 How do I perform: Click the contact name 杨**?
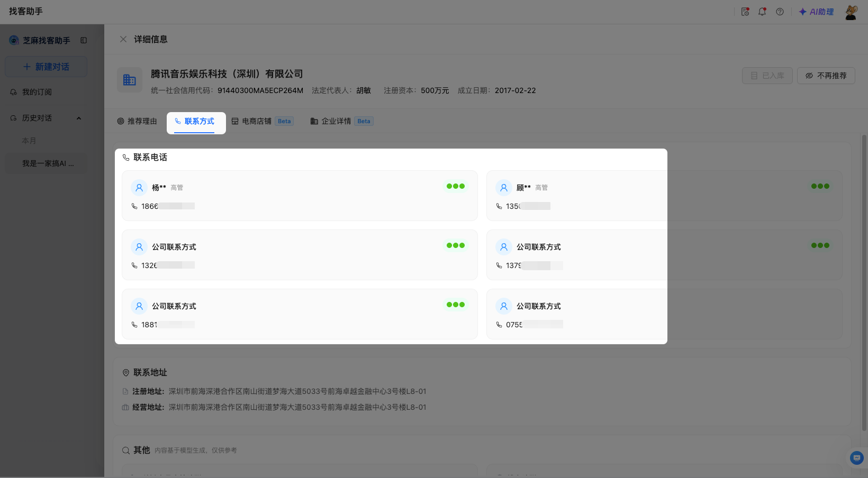point(159,188)
